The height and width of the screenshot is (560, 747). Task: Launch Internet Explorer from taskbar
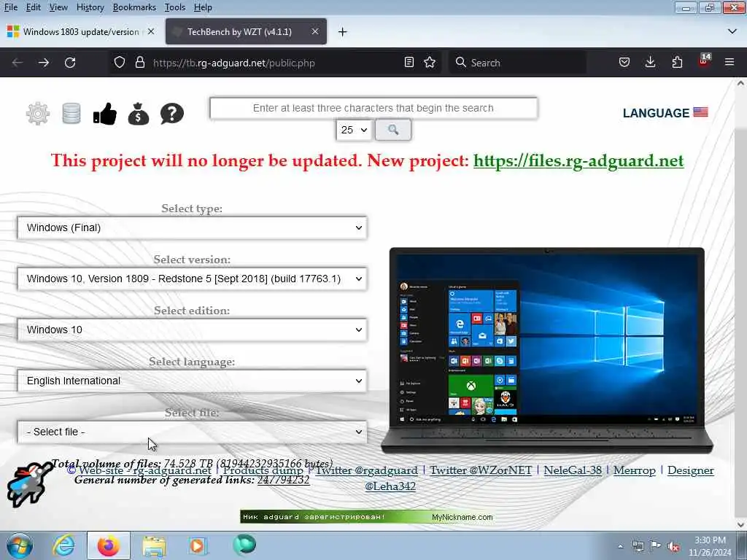coord(63,545)
